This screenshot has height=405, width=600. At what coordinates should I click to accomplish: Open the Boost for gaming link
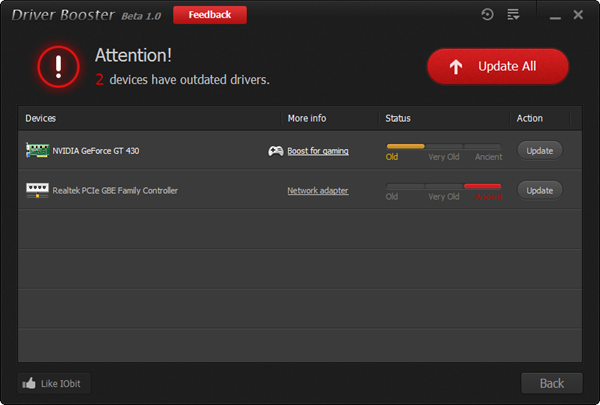(x=318, y=151)
